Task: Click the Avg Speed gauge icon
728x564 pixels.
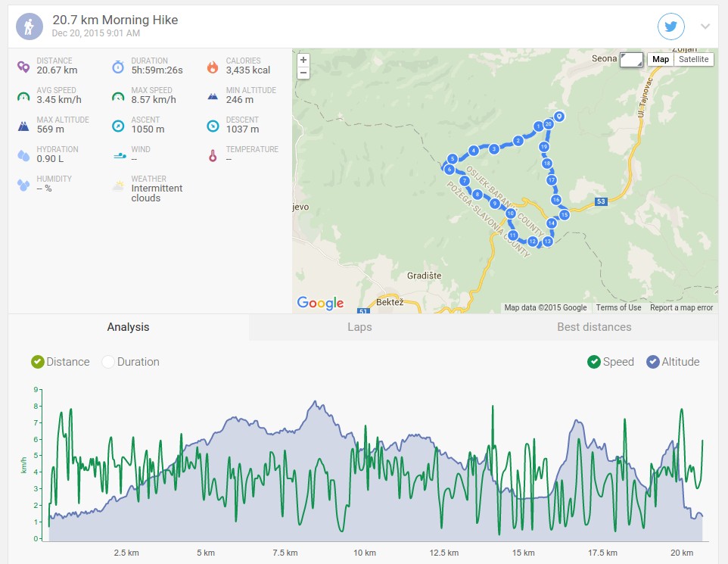Action: click(23, 97)
